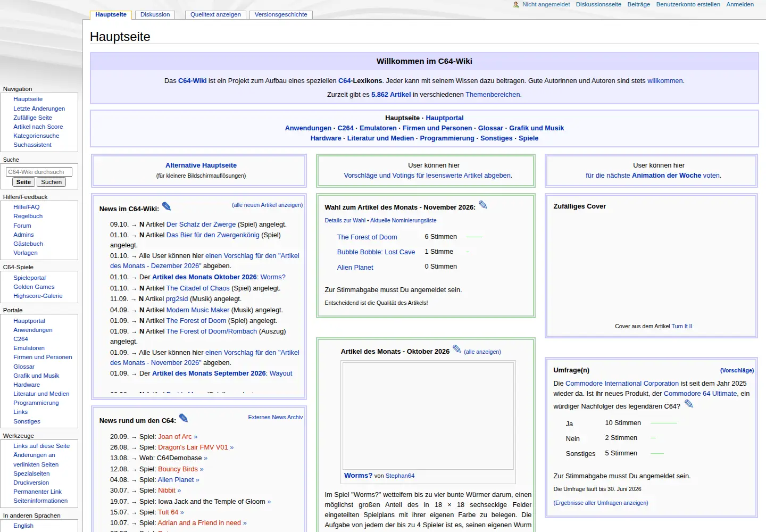The image size is (766, 532).
Task: Click the pencil icon after the Umfrage question
Action: [689, 404]
